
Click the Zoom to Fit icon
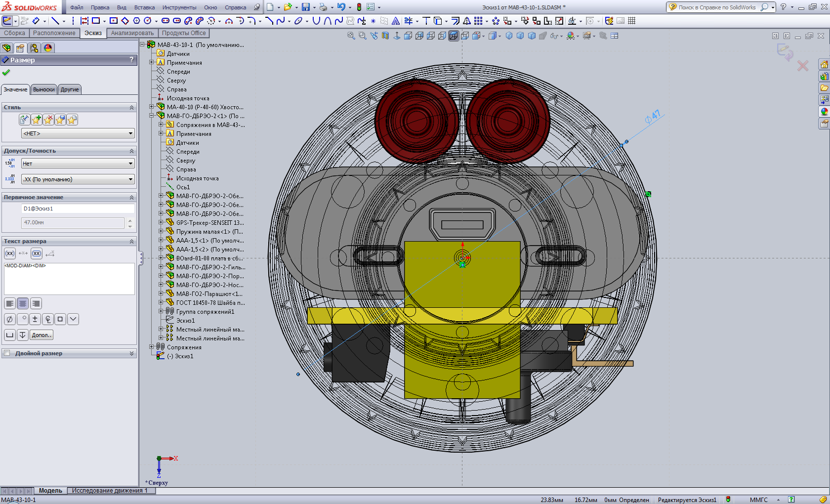coord(351,36)
